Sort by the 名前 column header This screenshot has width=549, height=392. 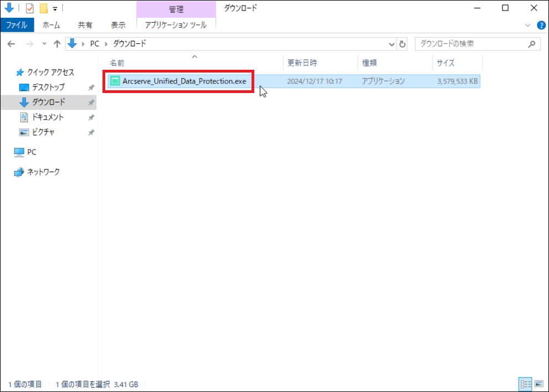tap(117, 63)
